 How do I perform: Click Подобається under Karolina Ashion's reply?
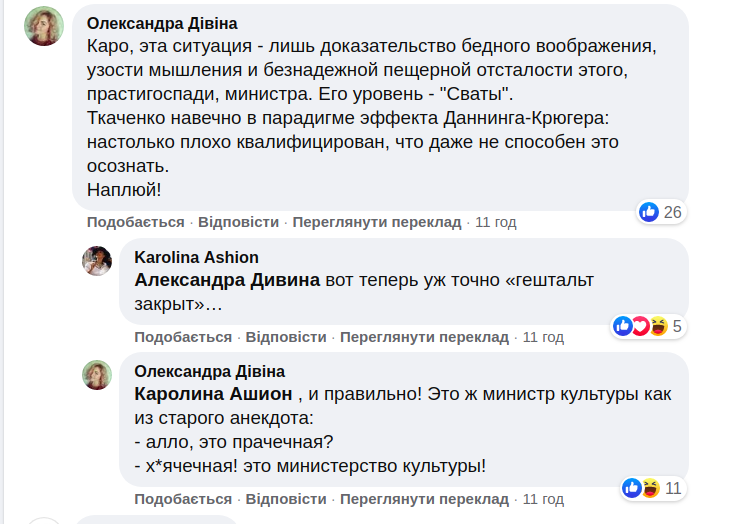pyautogui.click(x=183, y=337)
